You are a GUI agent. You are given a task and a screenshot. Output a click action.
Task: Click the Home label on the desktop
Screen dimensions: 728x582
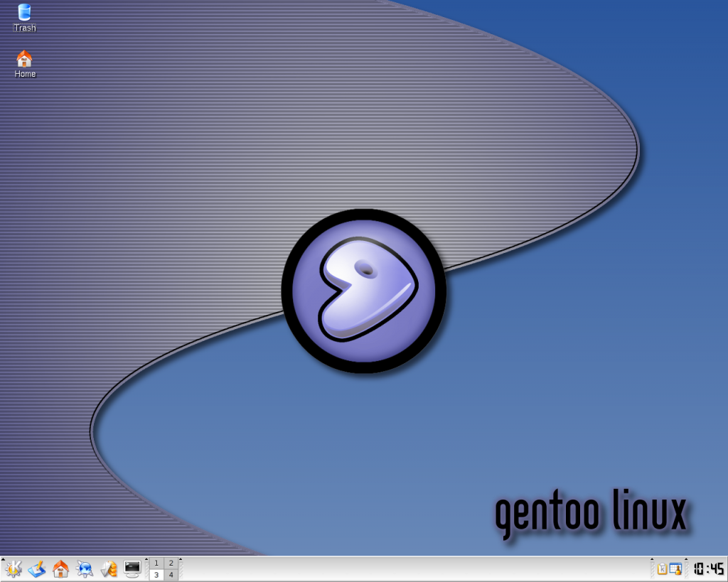(x=24, y=73)
